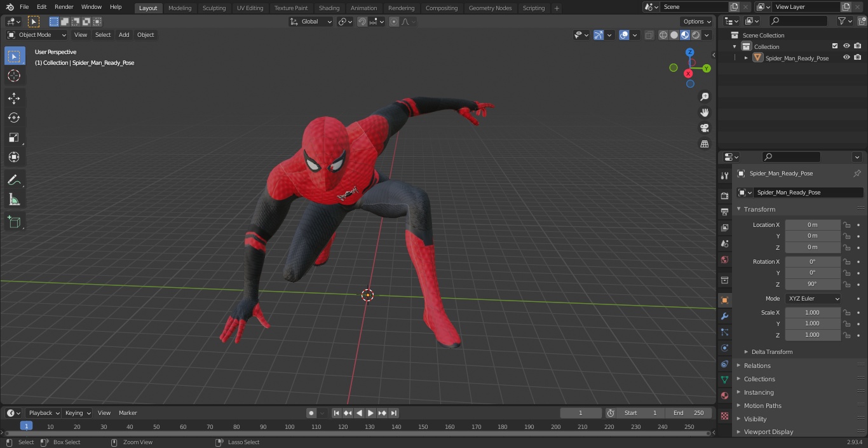Viewport: 868px width, 448px height.
Task: Open the Keying dropdown in timeline
Action: [x=78, y=413]
